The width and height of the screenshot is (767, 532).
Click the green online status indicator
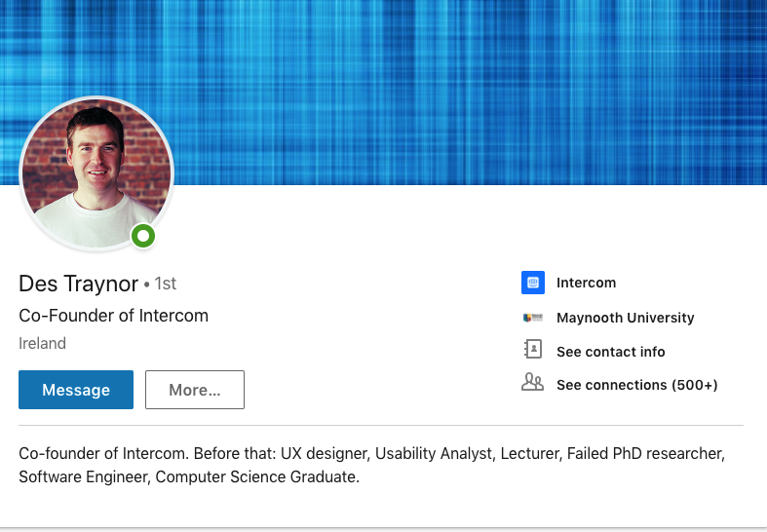tap(143, 236)
